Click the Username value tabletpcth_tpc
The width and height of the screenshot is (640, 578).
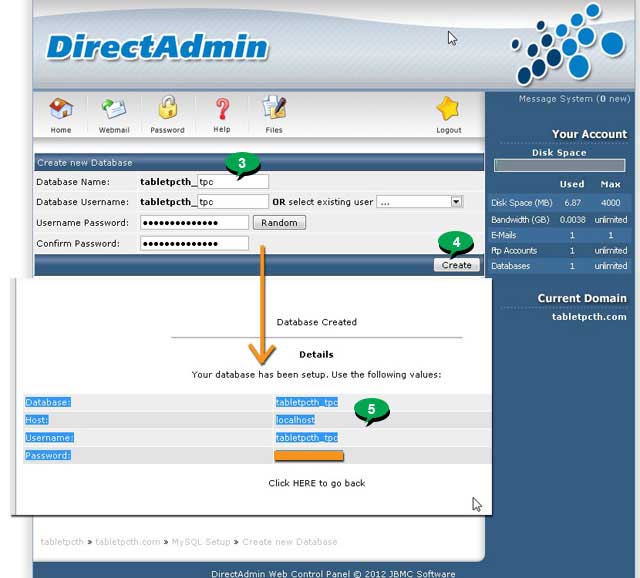click(x=307, y=438)
